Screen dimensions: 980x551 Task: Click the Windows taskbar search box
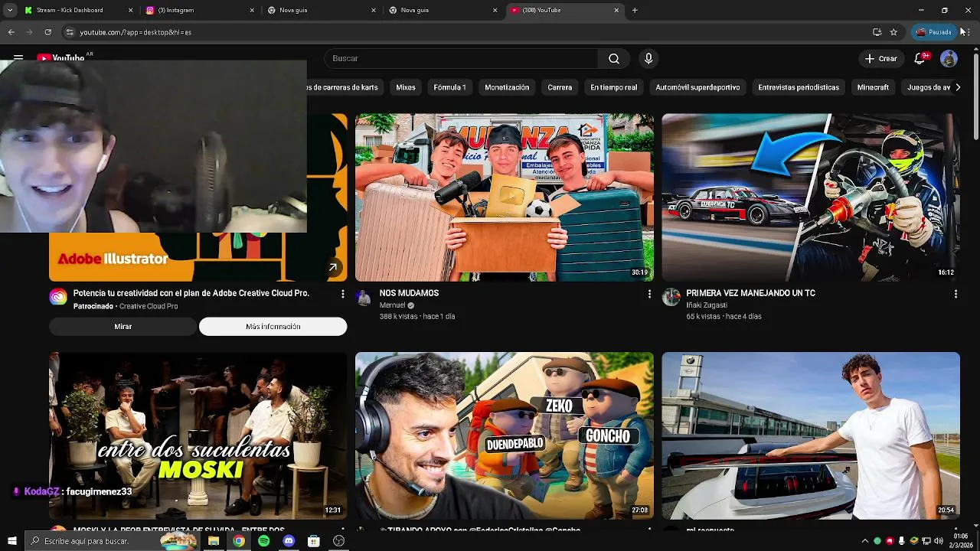[113, 541]
